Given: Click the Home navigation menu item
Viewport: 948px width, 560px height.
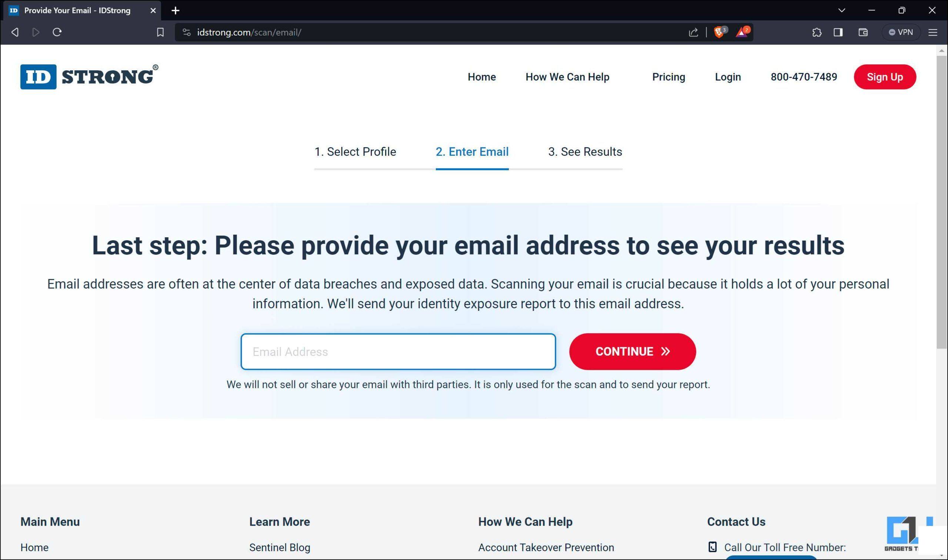Looking at the screenshot, I should (x=481, y=77).
